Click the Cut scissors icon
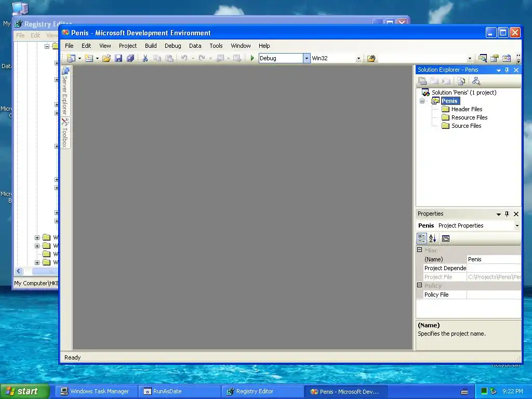Screen dimensions: 532x399 point(145,58)
